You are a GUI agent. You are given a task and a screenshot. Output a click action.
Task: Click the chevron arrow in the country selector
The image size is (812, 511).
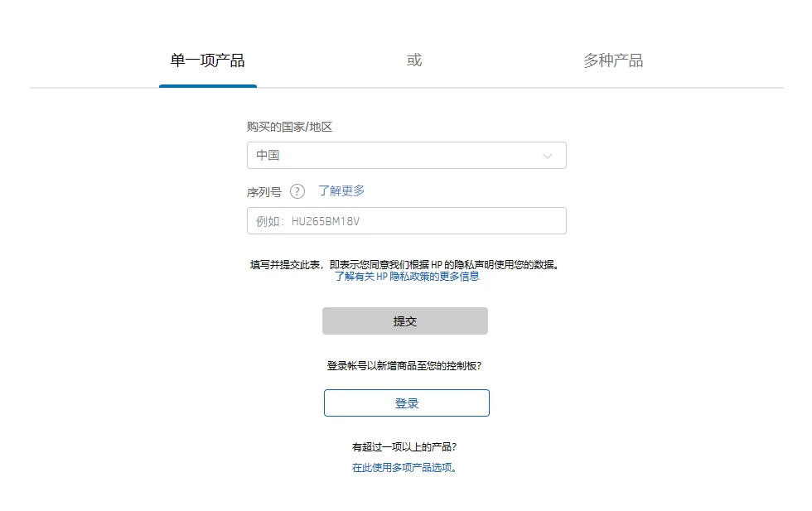tap(547, 156)
